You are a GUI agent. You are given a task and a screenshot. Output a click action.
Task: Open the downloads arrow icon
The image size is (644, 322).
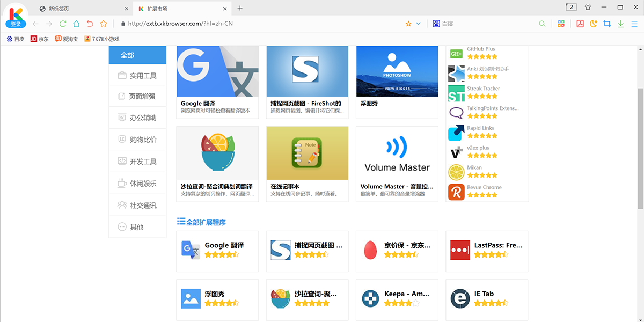click(x=621, y=24)
